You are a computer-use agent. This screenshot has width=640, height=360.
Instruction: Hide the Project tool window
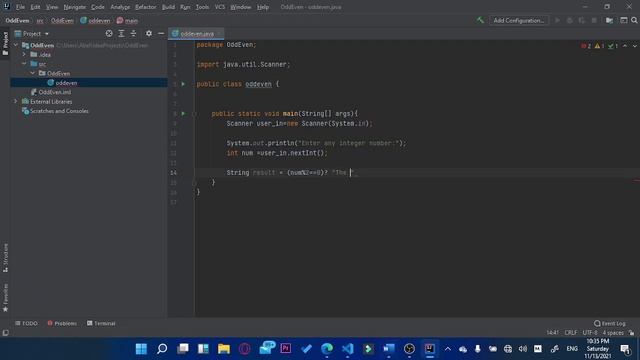[161, 33]
